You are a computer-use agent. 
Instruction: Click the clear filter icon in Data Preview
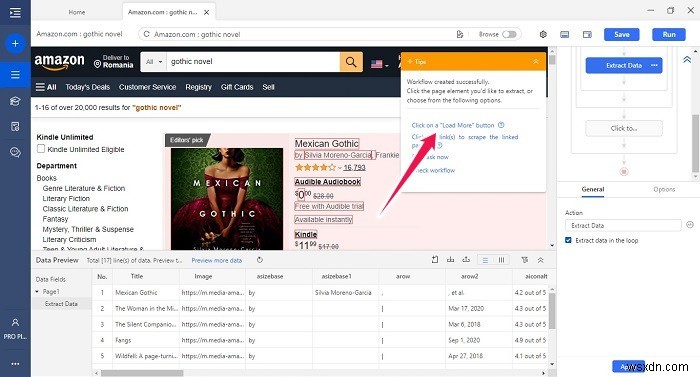click(525, 260)
